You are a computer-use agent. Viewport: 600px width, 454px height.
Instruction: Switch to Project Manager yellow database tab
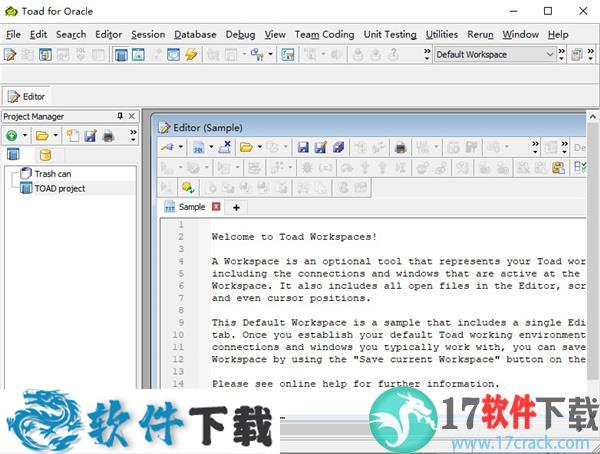pyautogui.click(x=45, y=155)
